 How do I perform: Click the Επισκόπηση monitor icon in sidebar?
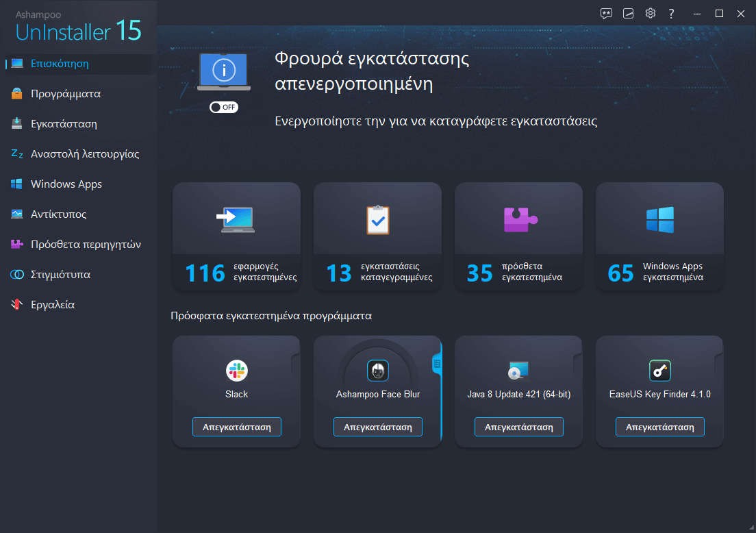[17, 64]
